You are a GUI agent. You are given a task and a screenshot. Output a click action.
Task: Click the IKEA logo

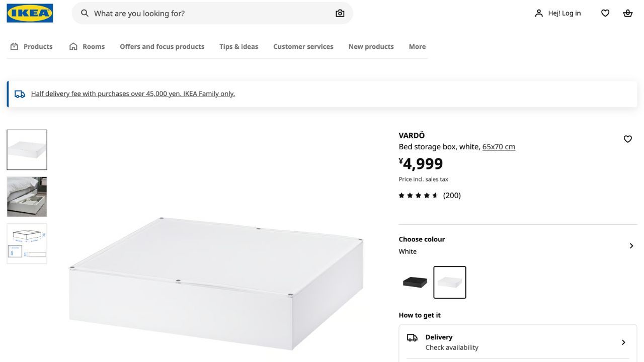(30, 13)
